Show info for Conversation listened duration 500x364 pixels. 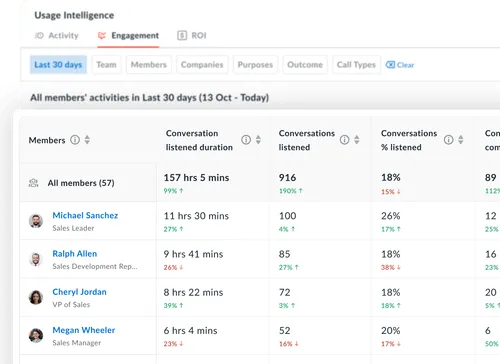[x=246, y=140]
